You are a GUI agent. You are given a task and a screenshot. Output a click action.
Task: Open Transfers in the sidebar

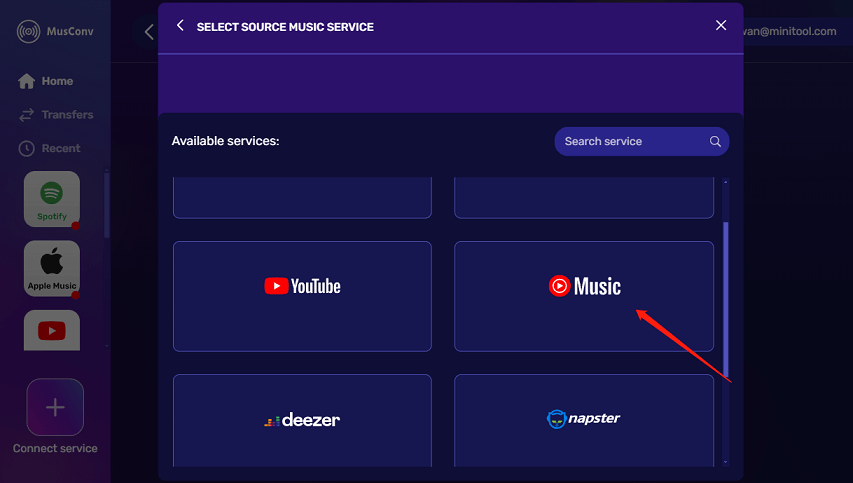(55, 115)
